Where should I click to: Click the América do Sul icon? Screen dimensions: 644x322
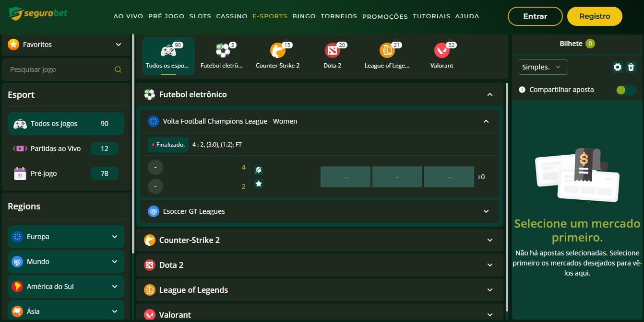(17, 287)
